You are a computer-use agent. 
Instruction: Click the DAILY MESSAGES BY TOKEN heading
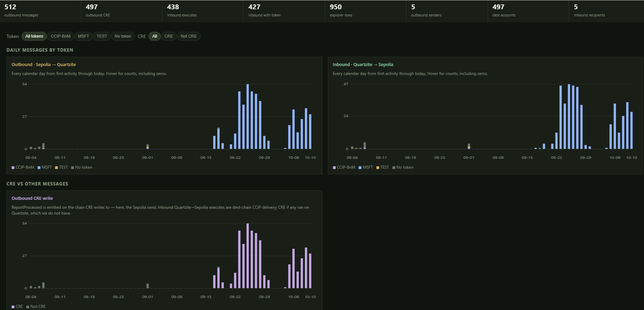coord(40,50)
